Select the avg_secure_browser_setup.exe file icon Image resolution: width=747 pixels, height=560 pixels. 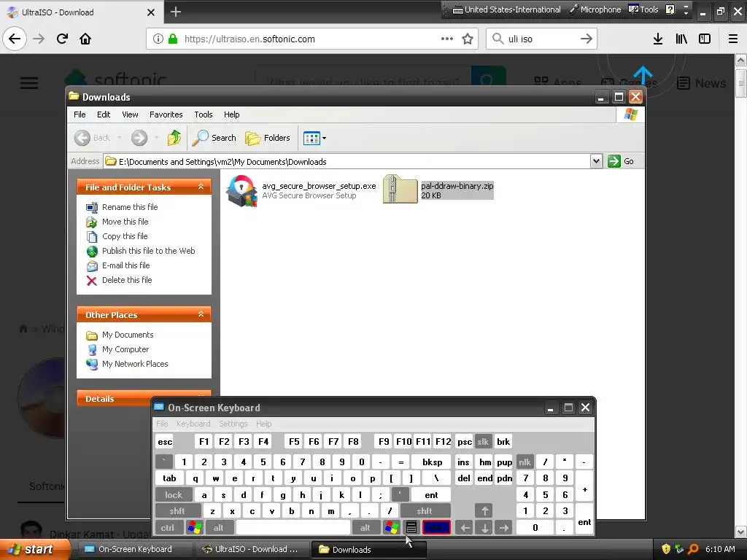pos(242,190)
